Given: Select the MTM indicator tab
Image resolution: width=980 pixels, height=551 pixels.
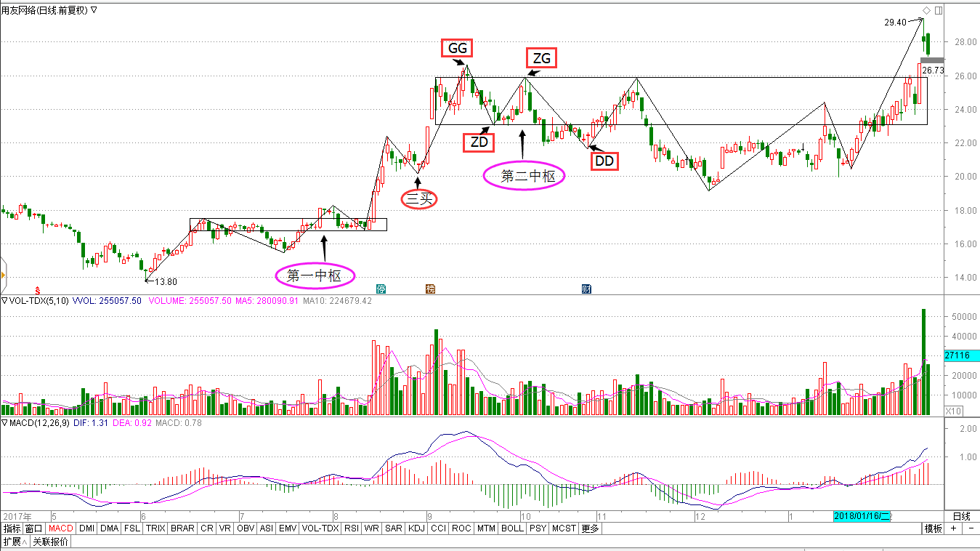Looking at the screenshot, I should pyautogui.click(x=486, y=528).
